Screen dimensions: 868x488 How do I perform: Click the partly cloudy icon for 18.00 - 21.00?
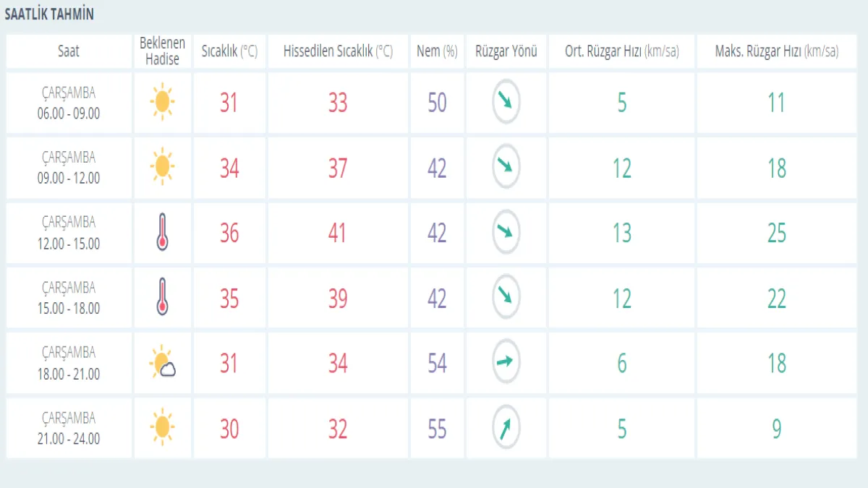tap(163, 363)
